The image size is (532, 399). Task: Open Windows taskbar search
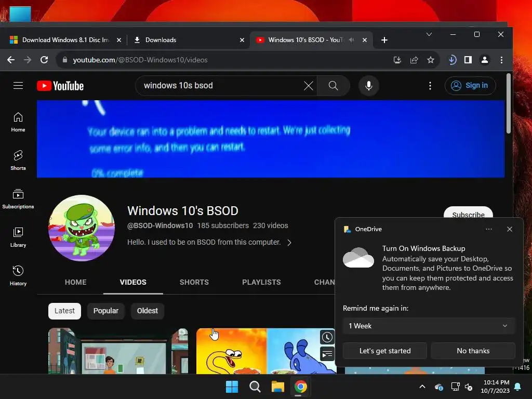(255, 387)
